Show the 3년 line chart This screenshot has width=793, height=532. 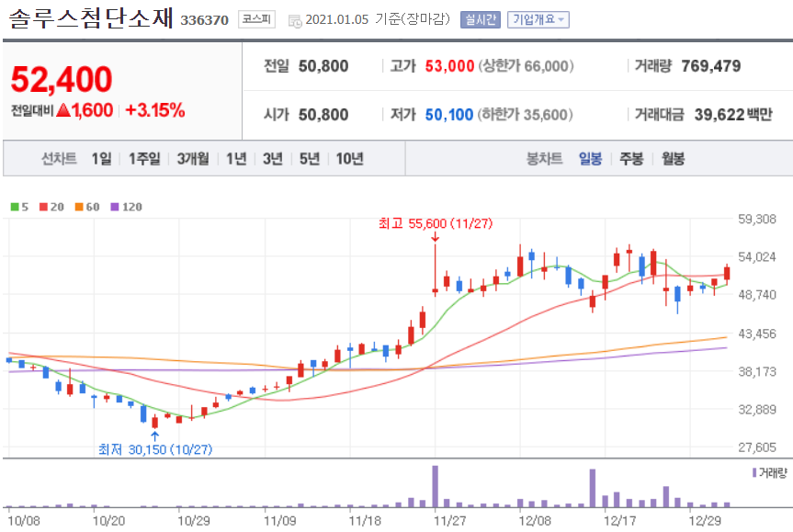click(273, 159)
